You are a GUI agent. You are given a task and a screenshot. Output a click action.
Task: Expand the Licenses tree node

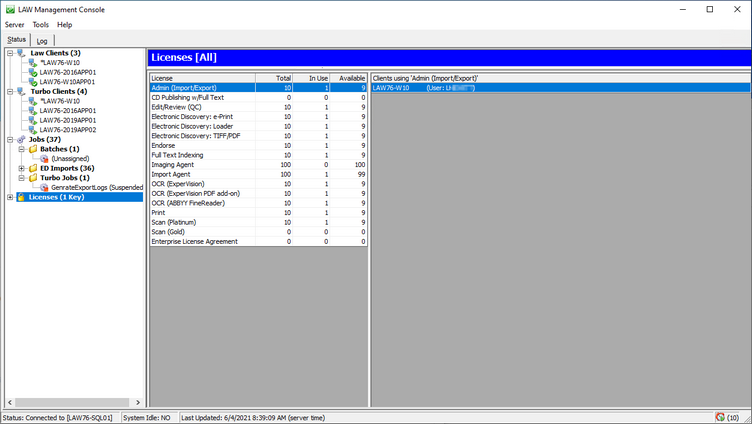[x=10, y=197]
